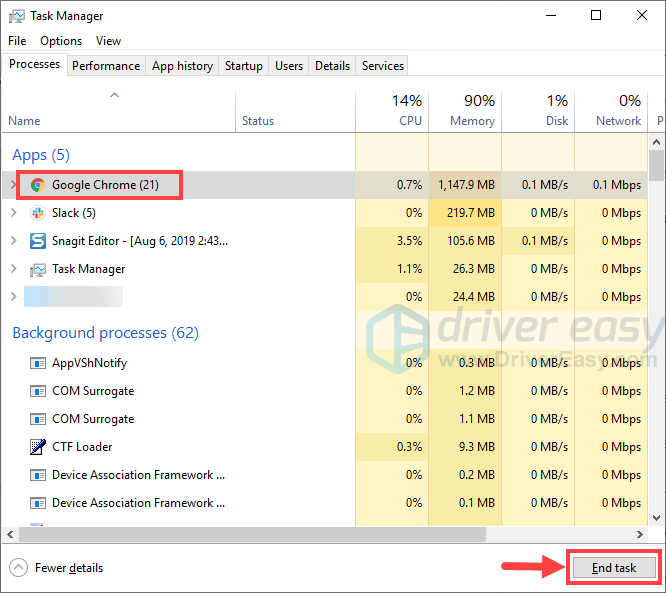
Task: Click the horizontal scrollbar thumb
Action: (x=252, y=534)
